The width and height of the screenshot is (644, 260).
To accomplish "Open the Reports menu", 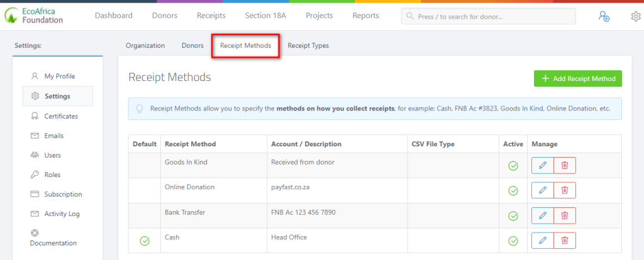I will point(365,16).
